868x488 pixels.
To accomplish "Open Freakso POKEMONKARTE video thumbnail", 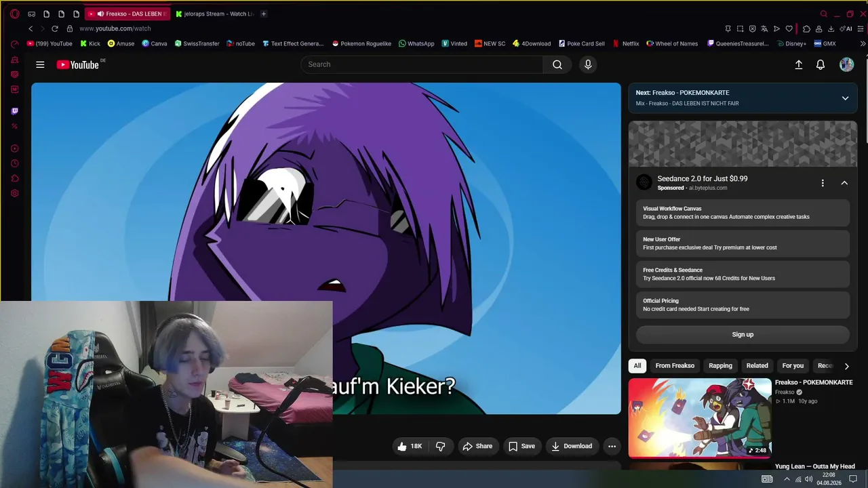I will (700, 418).
